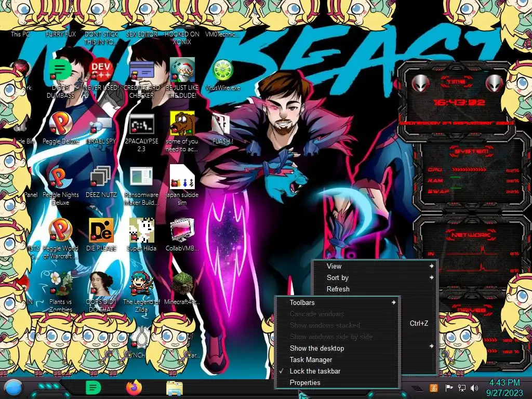
Task: Open Task Manager from the context menu
Action: 337,360
